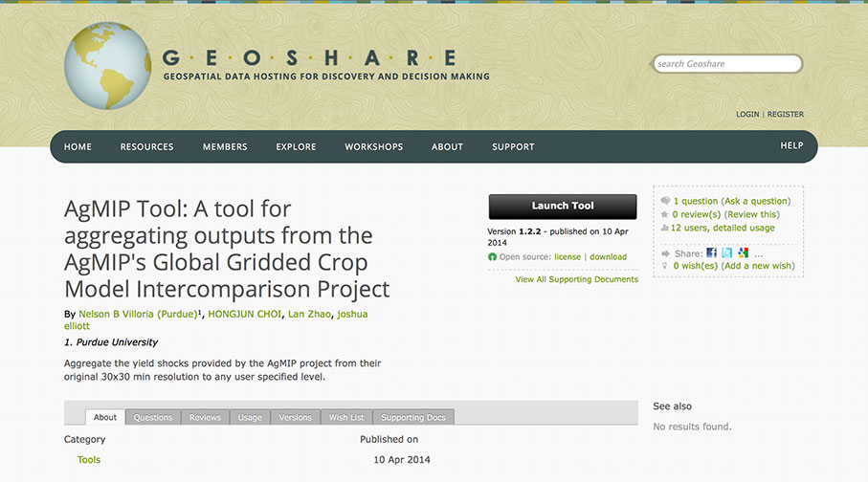Open the RESOURCES menu
Screen dimensions: 868x482
pyautogui.click(x=146, y=146)
